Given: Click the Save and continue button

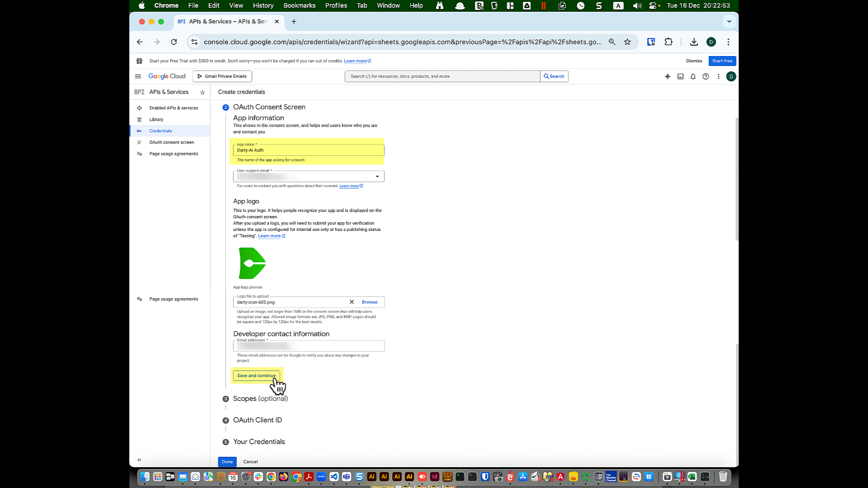Looking at the screenshot, I should click(x=256, y=375).
